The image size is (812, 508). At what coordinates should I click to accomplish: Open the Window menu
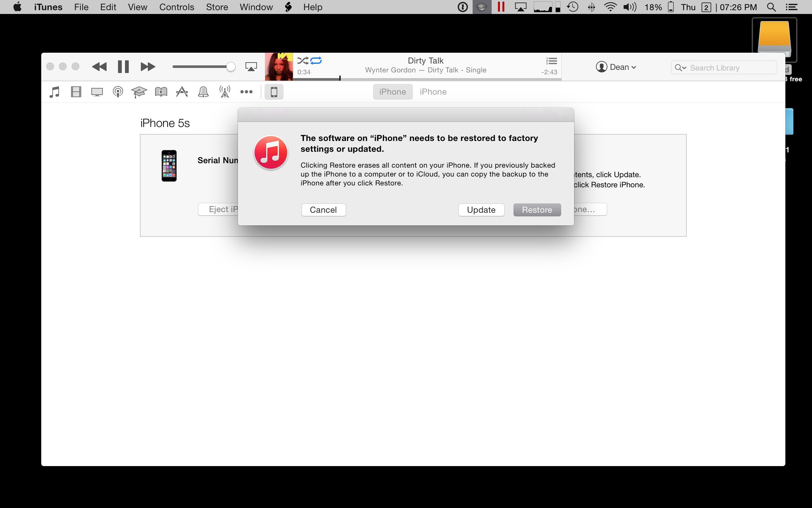coord(256,7)
